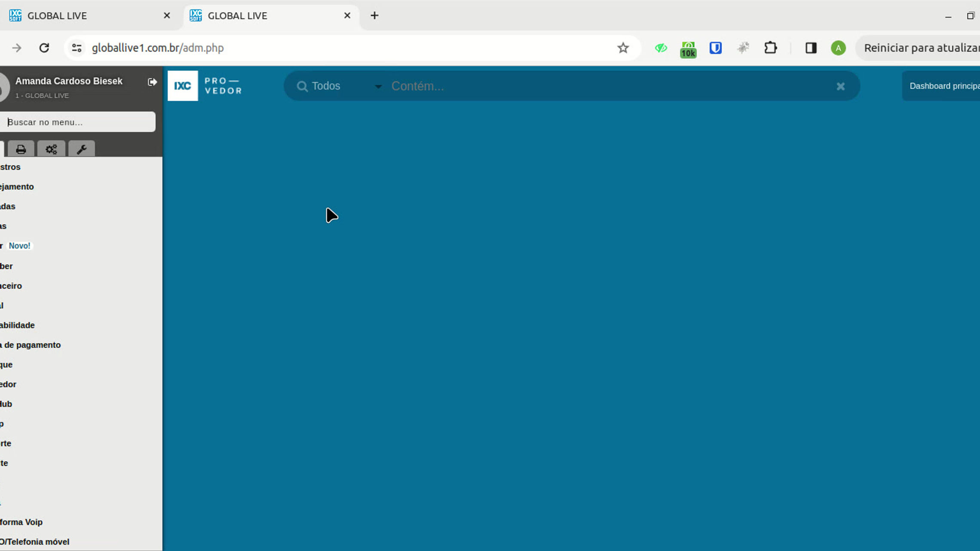This screenshot has width=980, height=551.
Task: Open the Bitwarden extension icon
Action: tap(715, 48)
